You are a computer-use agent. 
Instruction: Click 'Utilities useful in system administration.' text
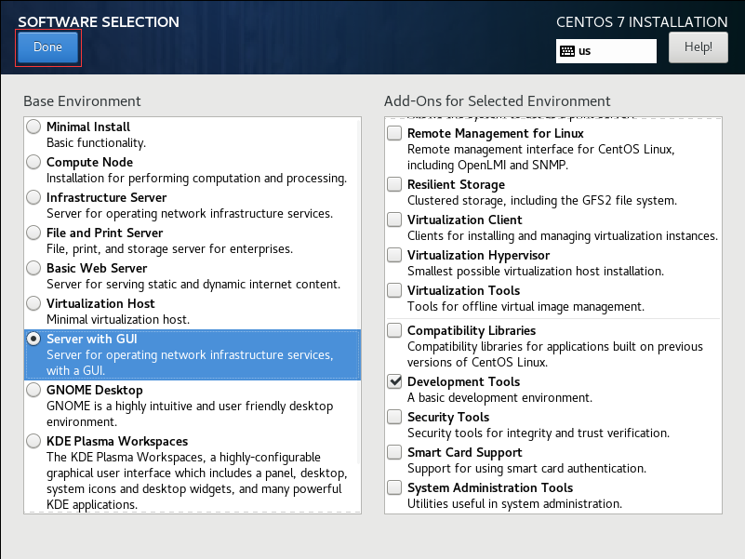coord(514,504)
